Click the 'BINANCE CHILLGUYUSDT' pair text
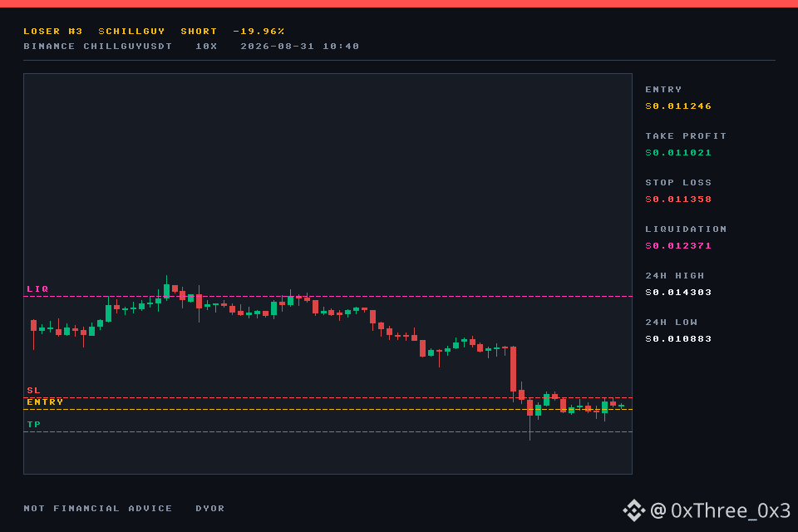Viewport: 798px width, 532px height. click(98, 47)
